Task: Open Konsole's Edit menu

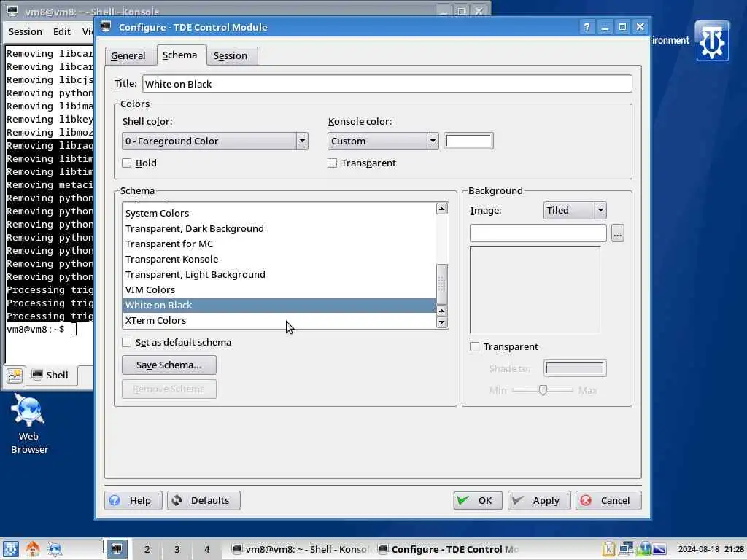Action: [62, 31]
